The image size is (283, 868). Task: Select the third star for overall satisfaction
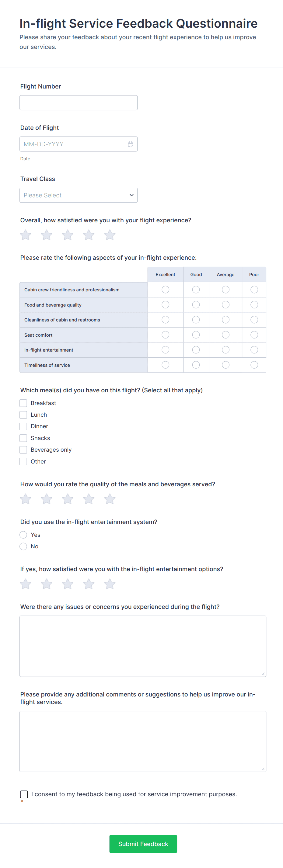click(68, 235)
